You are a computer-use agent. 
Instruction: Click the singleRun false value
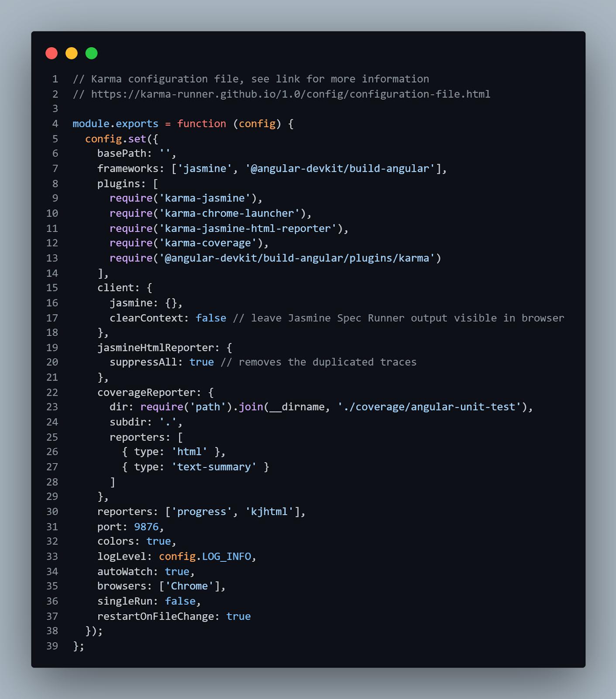click(x=180, y=601)
